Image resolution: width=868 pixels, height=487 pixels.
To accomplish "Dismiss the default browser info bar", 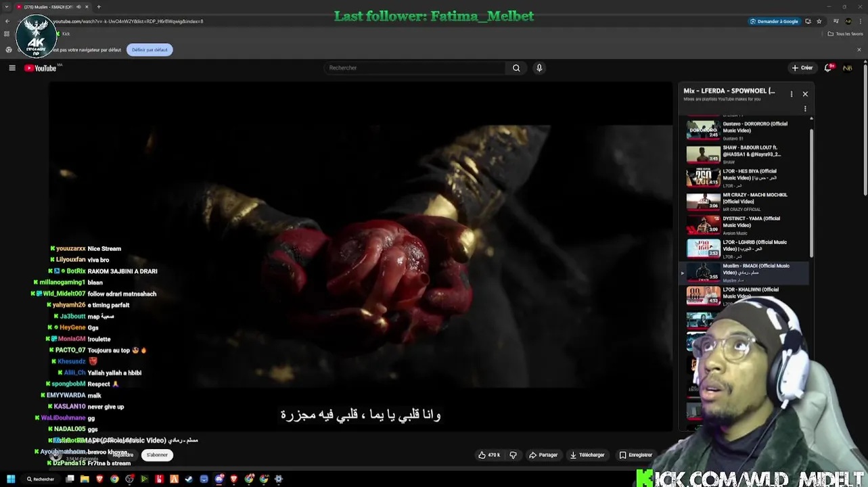I will (x=859, y=49).
